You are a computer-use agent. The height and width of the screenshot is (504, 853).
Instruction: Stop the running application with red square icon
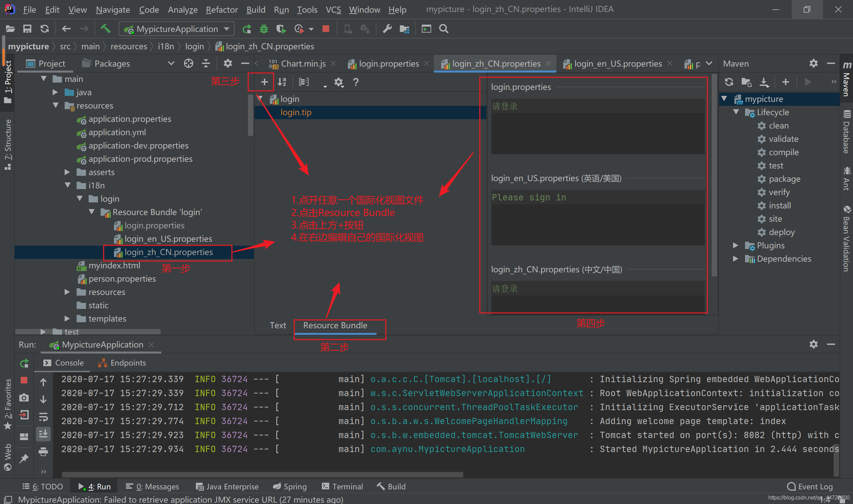(326, 29)
